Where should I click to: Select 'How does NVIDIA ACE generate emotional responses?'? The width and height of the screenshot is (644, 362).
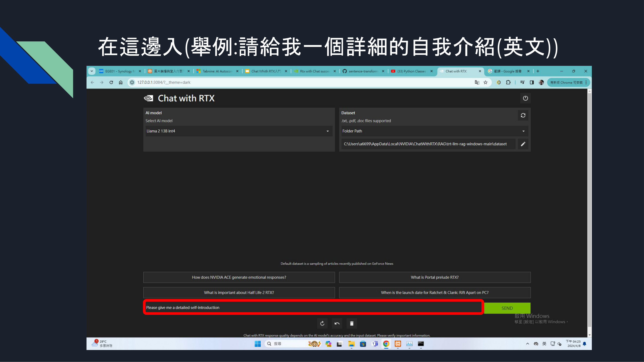239,277
